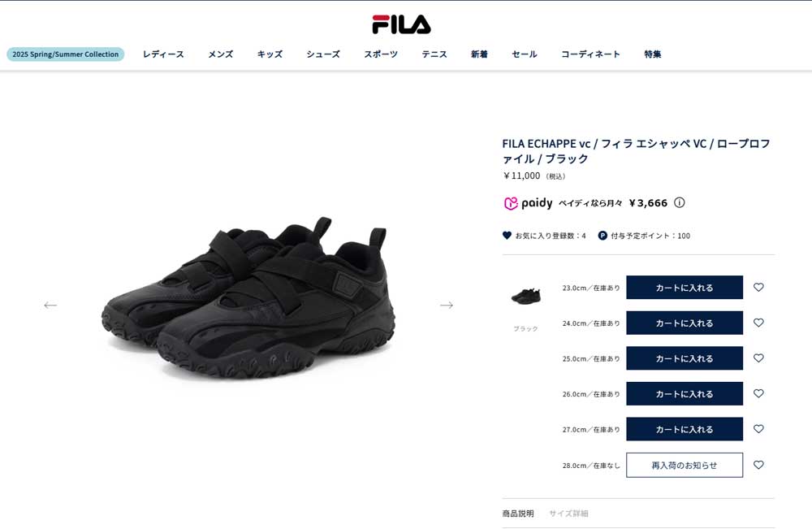The width and height of the screenshot is (812, 529).
Task: Request restock notice for 28.0cm
Action: coord(684,466)
